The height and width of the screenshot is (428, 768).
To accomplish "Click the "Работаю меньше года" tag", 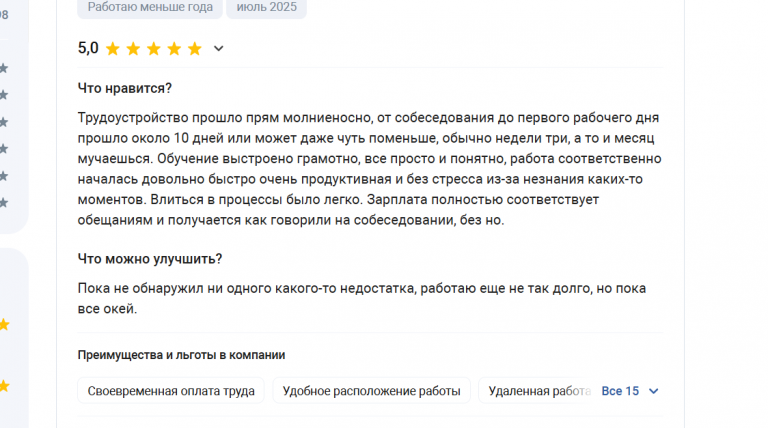I will coord(150,7).
